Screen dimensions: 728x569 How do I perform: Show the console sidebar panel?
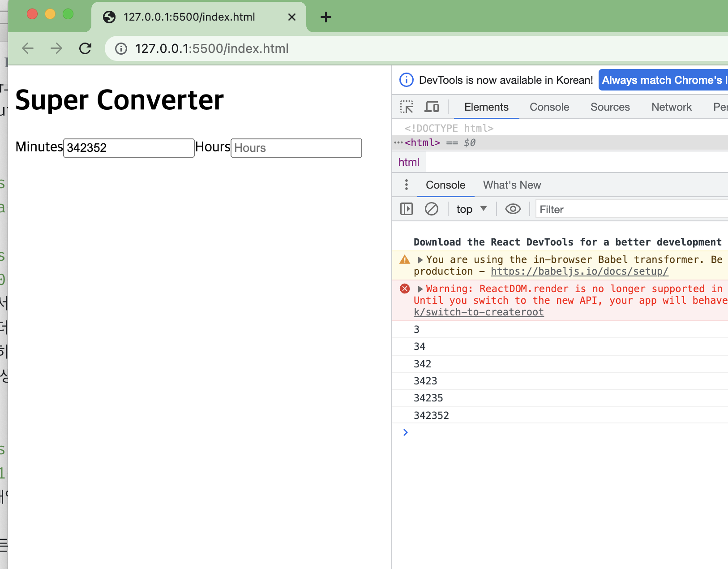[407, 209]
